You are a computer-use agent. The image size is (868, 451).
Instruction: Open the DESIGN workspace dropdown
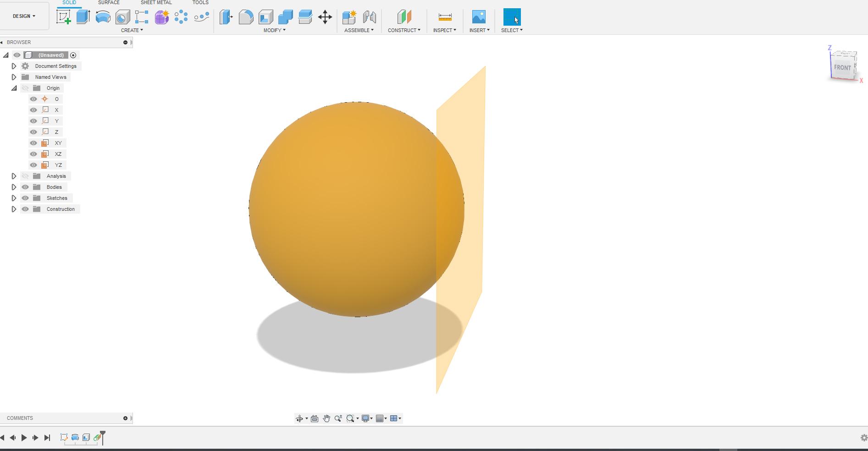[24, 16]
